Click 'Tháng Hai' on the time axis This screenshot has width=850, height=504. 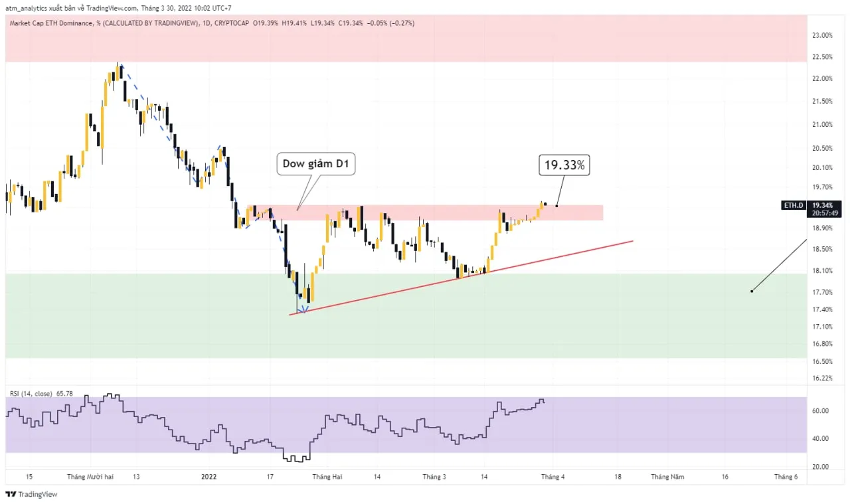click(x=327, y=477)
